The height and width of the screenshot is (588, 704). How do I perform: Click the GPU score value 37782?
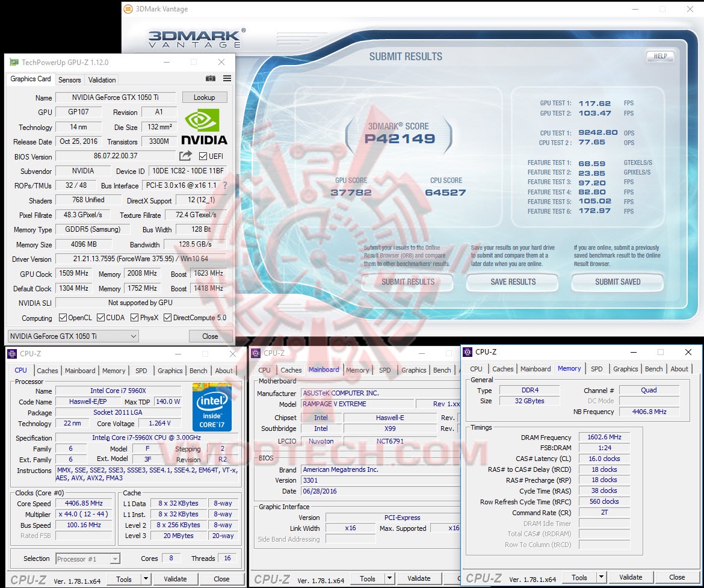[351, 193]
